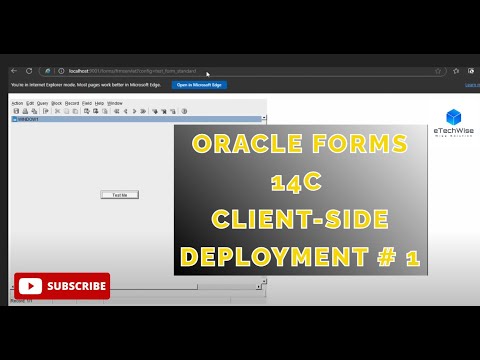Click the Remove Record toolbar icon
The image size is (480, 360).
pyautogui.click(x=164, y=111)
